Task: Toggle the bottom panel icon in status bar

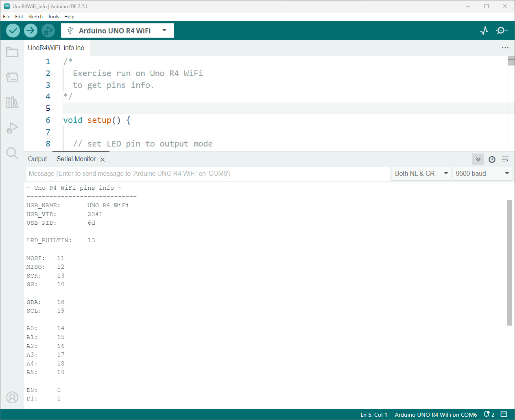Action: [504, 414]
